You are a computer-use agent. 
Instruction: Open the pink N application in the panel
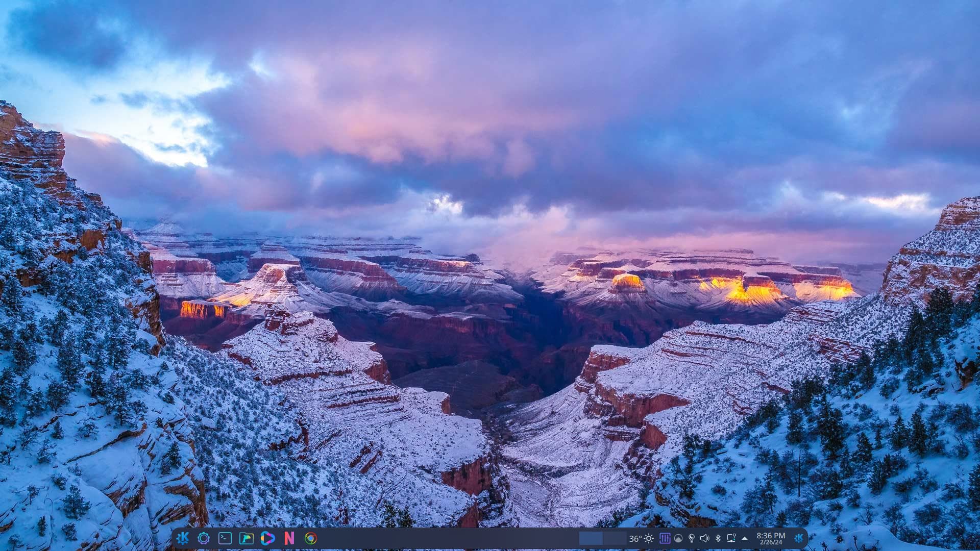[289, 538]
